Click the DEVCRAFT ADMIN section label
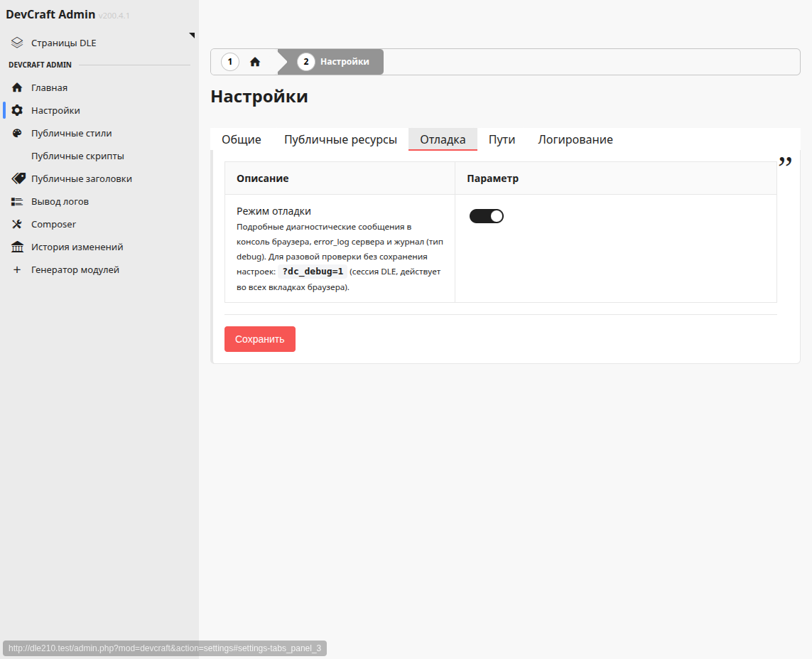 point(40,65)
